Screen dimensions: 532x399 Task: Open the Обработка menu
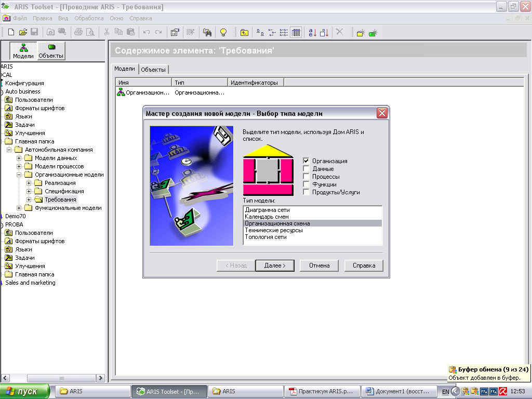point(89,18)
